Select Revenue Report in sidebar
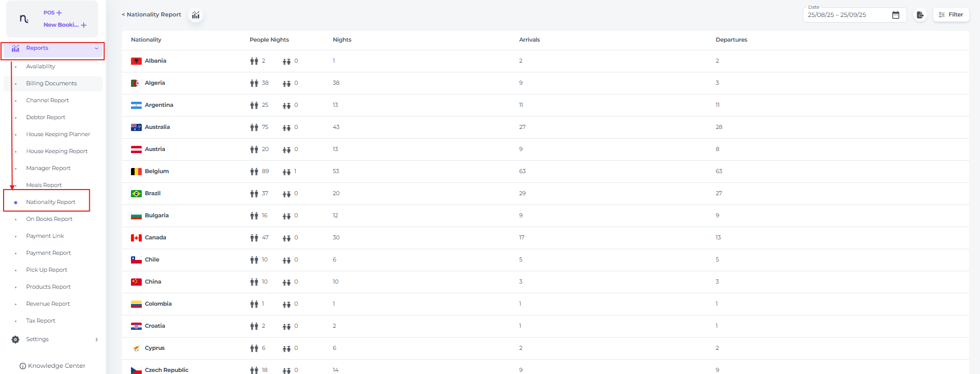The height and width of the screenshot is (374, 980). (48, 304)
